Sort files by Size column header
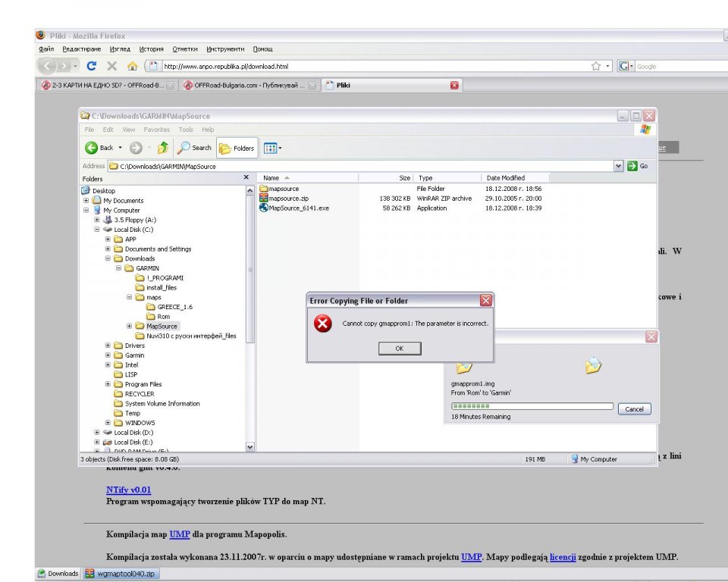The image size is (728, 582). [386, 178]
